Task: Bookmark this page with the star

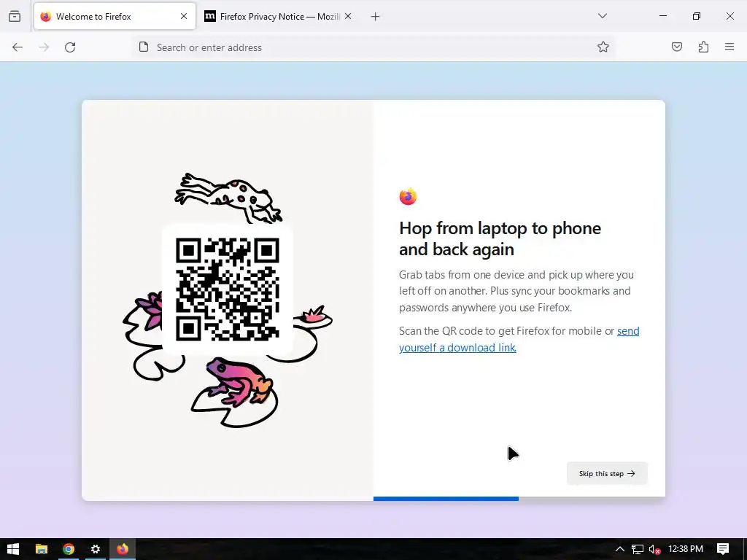Action: point(603,47)
